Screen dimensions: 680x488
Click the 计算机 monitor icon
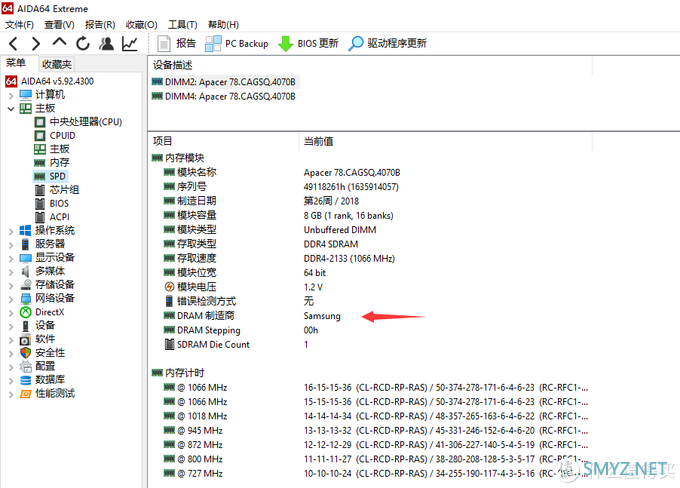tap(26, 95)
